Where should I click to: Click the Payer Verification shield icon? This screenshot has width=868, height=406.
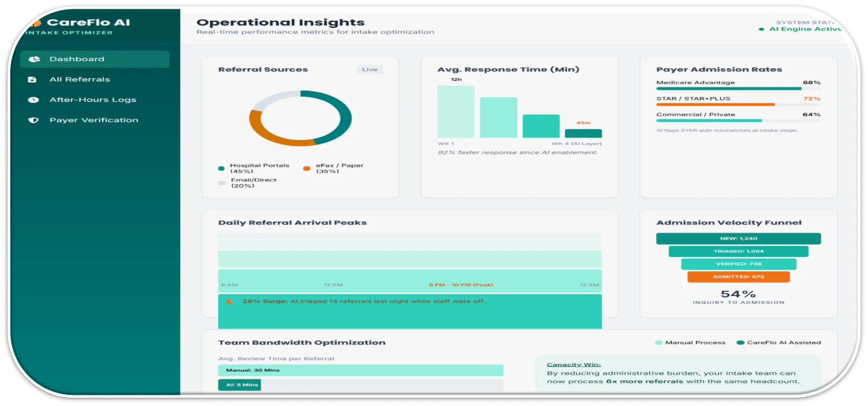(x=33, y=120)
